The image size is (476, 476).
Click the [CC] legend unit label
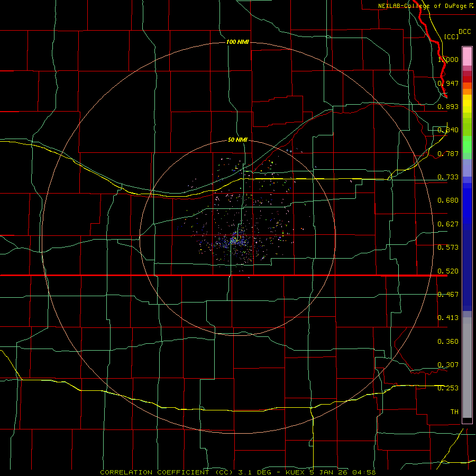point(451,36)
